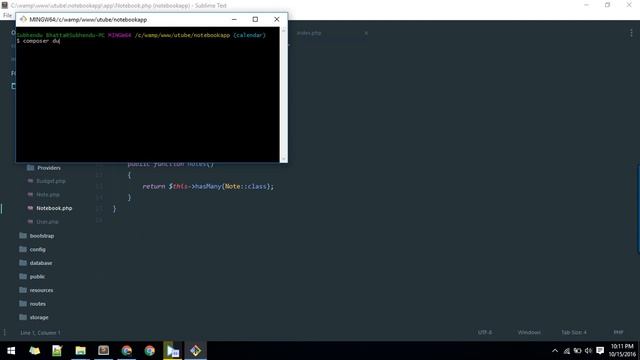Open the sticky notes icon next to Start

34,351
